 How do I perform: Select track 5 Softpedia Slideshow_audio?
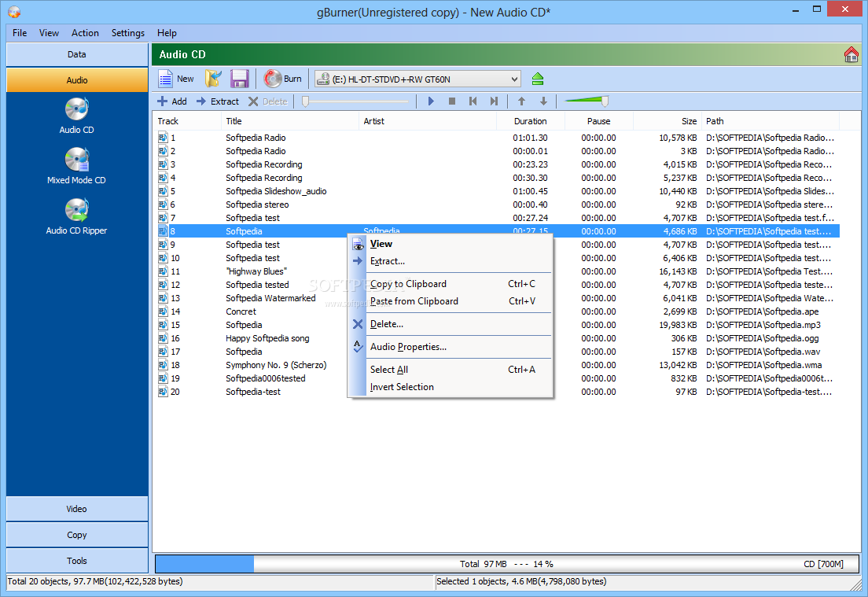(x=497, y=191)
